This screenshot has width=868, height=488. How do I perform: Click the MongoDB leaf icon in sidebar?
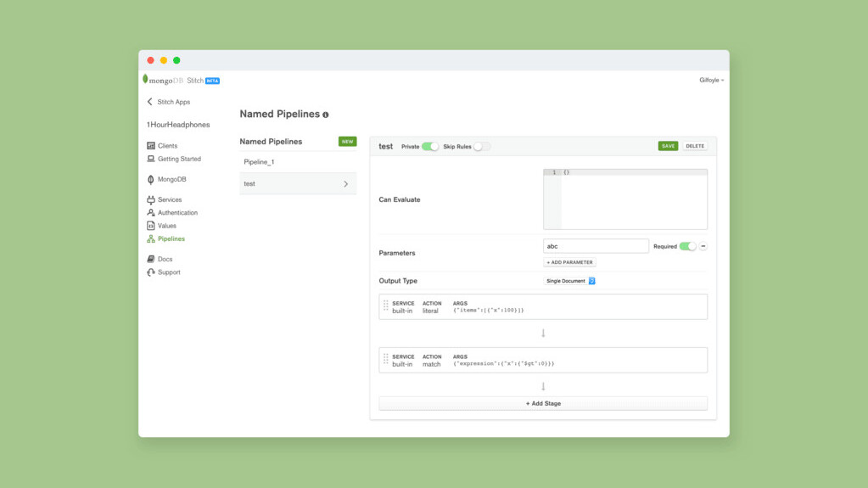coord(151,180)
